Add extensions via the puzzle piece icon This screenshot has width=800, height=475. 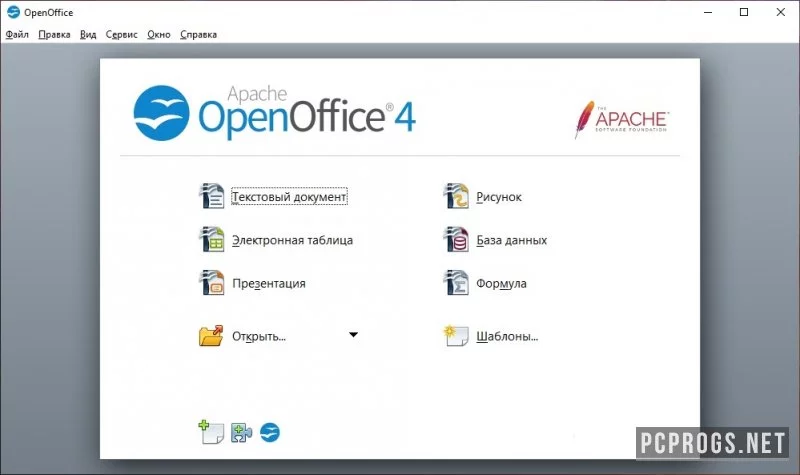241,433
